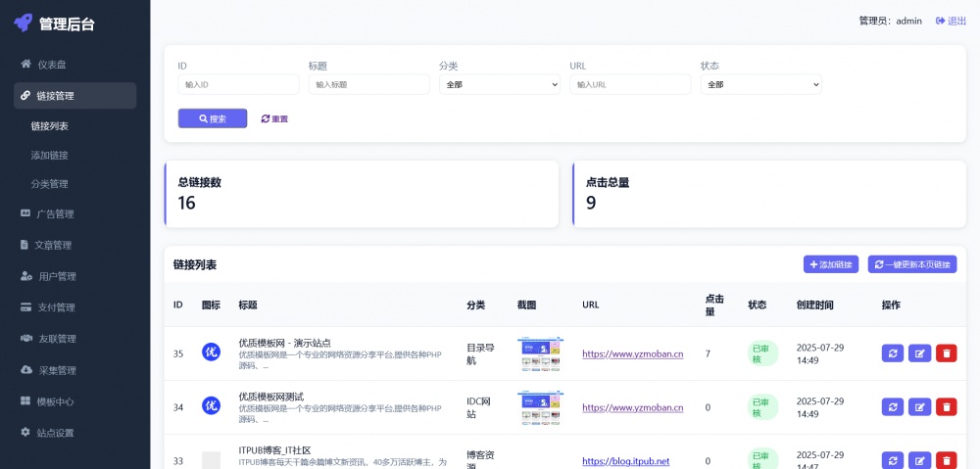Open the 分类 category dropdown filter

[x=499, y=85]
